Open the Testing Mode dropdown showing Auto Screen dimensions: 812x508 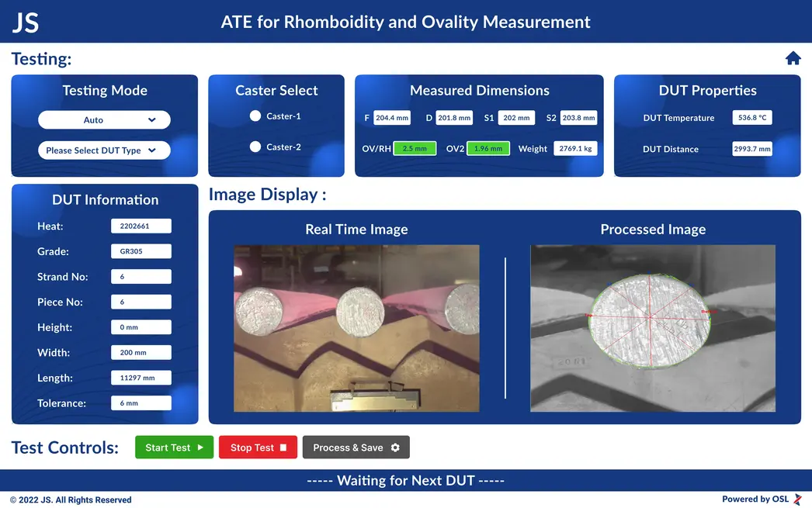(x=104, y=119)
